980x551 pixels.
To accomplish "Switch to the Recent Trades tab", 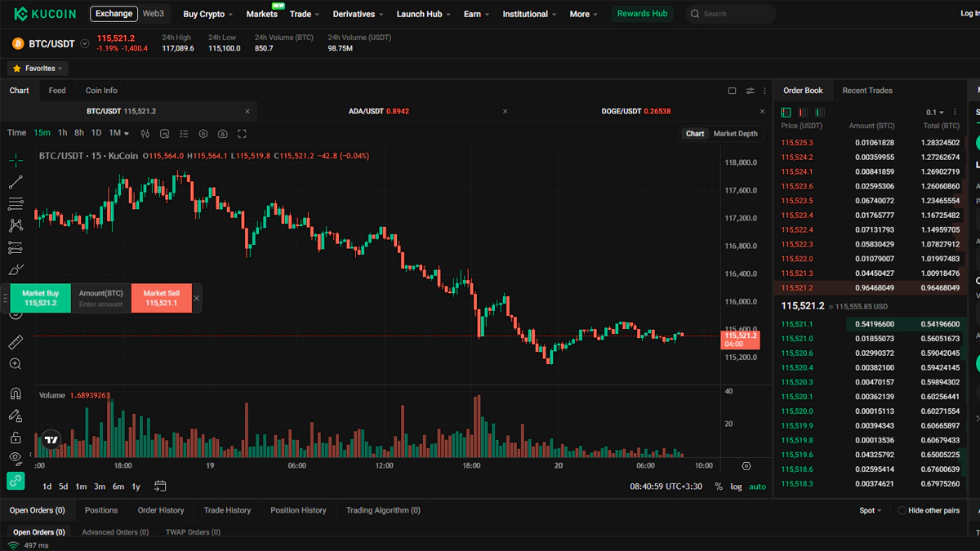I will pos(867,91).
